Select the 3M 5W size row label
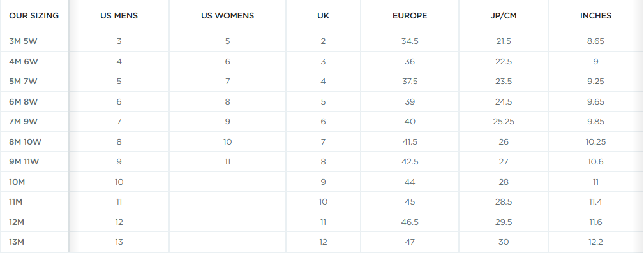 tap(23, 41)
